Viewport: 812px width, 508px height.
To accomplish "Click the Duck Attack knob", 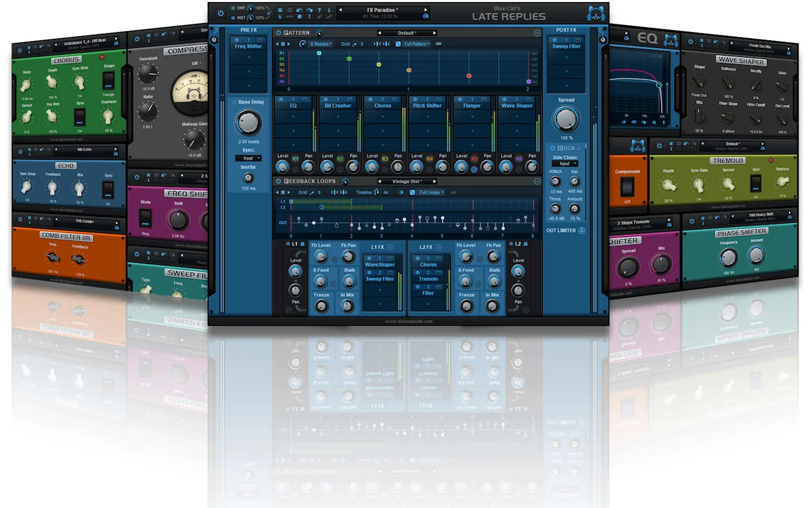I will pyautogui.click(x=555, y=182).
